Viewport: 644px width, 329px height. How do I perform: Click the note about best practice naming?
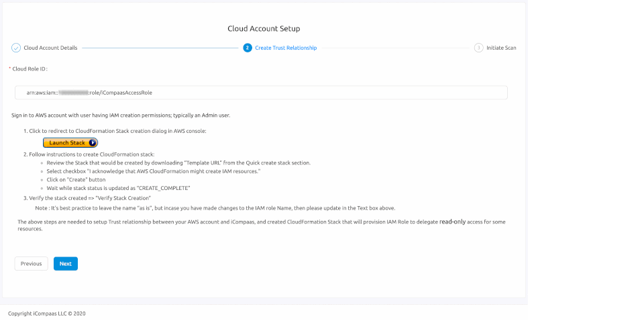pyautogui.click(x=215, y=208)
